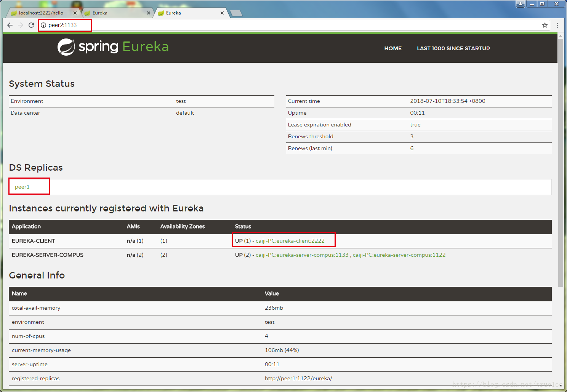This screenshot has height=392, width=567.
Task: Click the vertical page scrollbar thumb
Action: coord(561,163)
